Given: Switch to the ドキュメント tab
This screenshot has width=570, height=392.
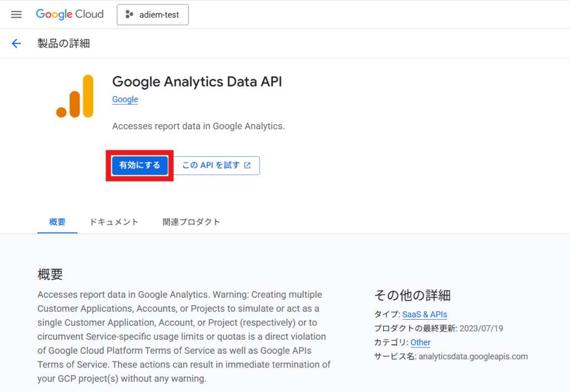Looking at the screenshot, I should pos(114,221).
